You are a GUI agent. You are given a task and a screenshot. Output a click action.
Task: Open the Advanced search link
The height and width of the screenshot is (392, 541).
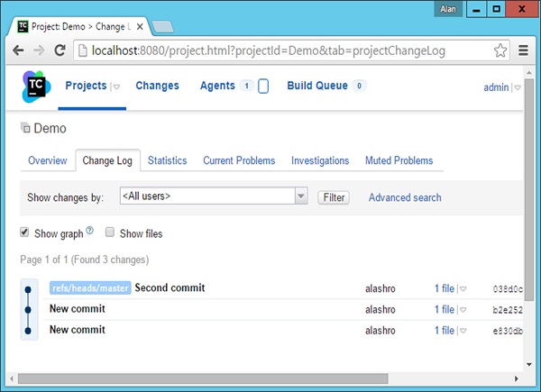pyautogui.click(x=405, y=197)
